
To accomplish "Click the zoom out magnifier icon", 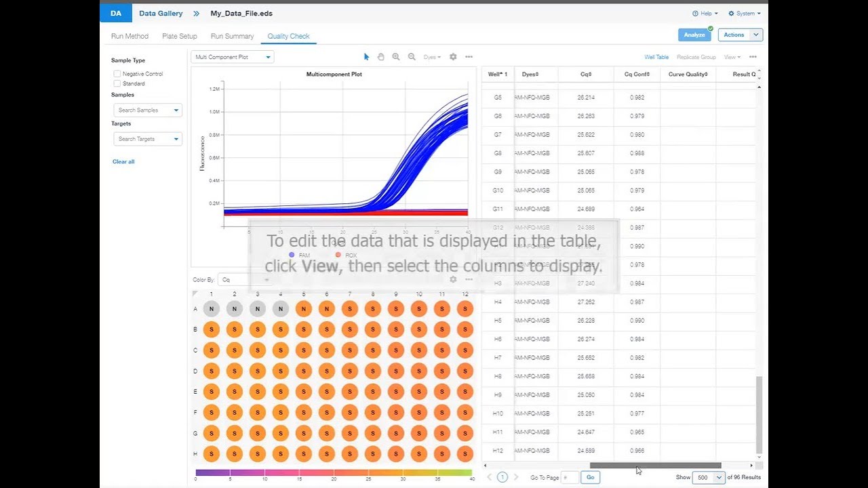I will point(412,57).
